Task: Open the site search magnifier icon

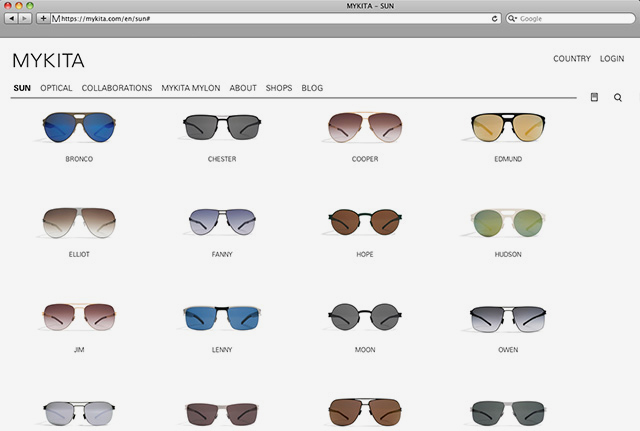Action: pos(618,98)
